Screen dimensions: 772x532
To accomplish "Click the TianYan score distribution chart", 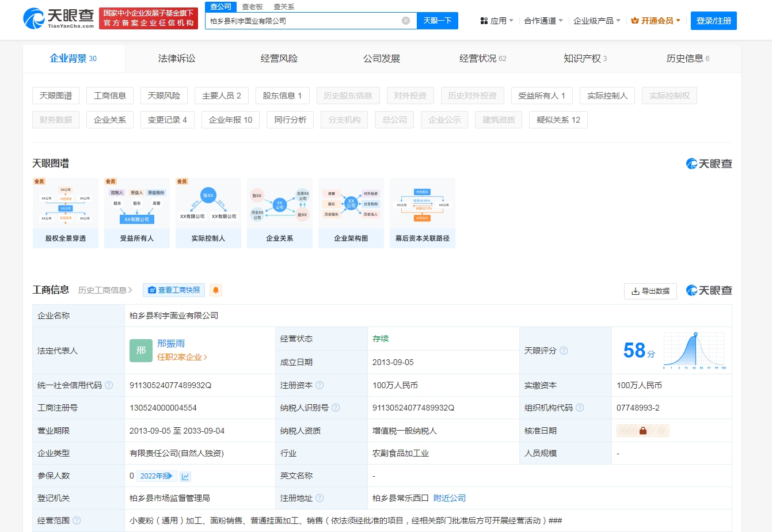I will pos(694,351).
